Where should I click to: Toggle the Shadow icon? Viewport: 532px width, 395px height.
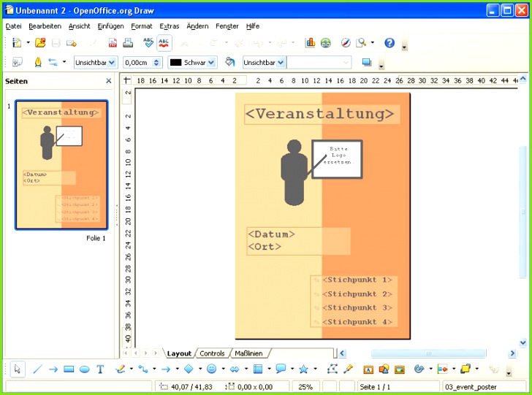[x=366, y=62]
